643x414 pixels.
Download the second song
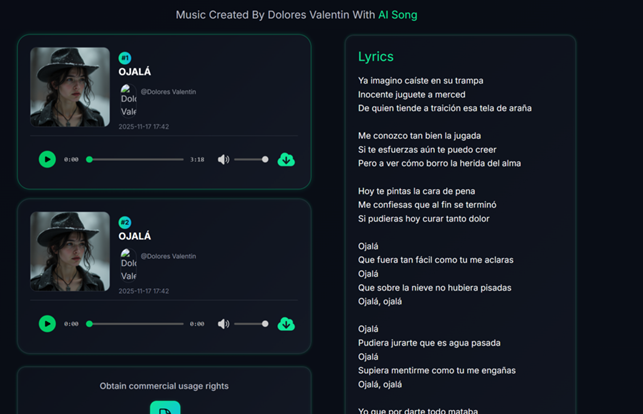coord(286,323)
